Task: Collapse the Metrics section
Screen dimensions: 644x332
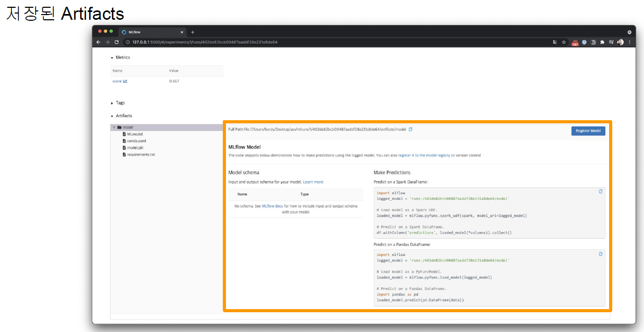Action: tap(112, 58)
